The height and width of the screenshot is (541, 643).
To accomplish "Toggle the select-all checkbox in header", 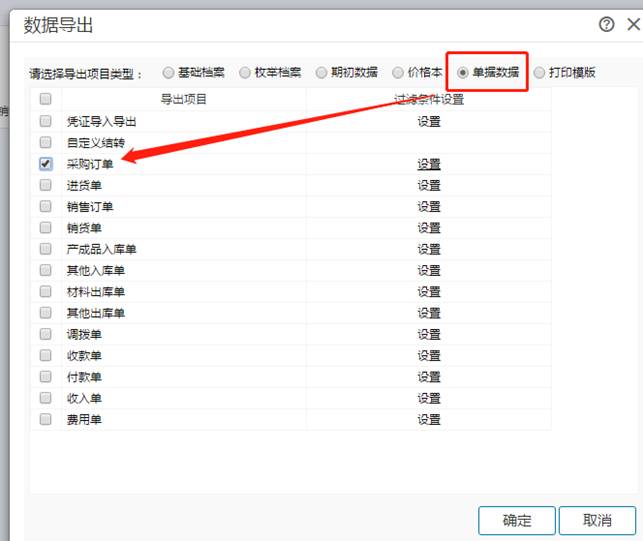I will [x=45, y=99].
